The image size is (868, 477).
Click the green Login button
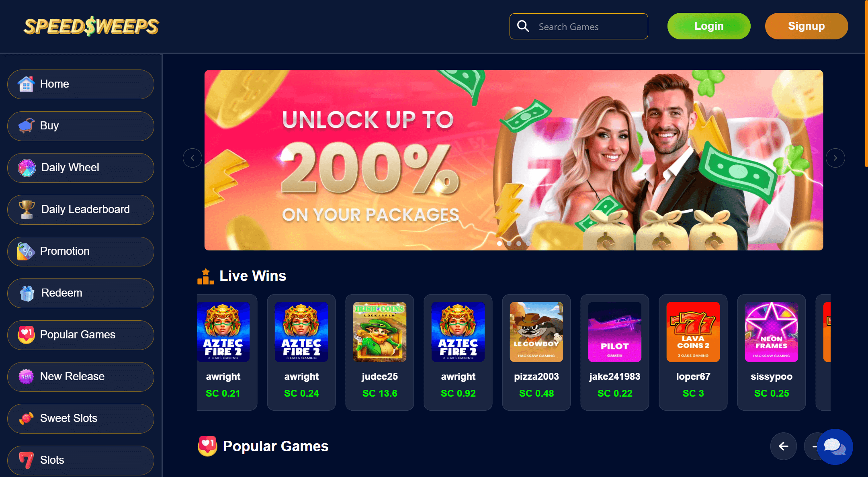(709, 26)
